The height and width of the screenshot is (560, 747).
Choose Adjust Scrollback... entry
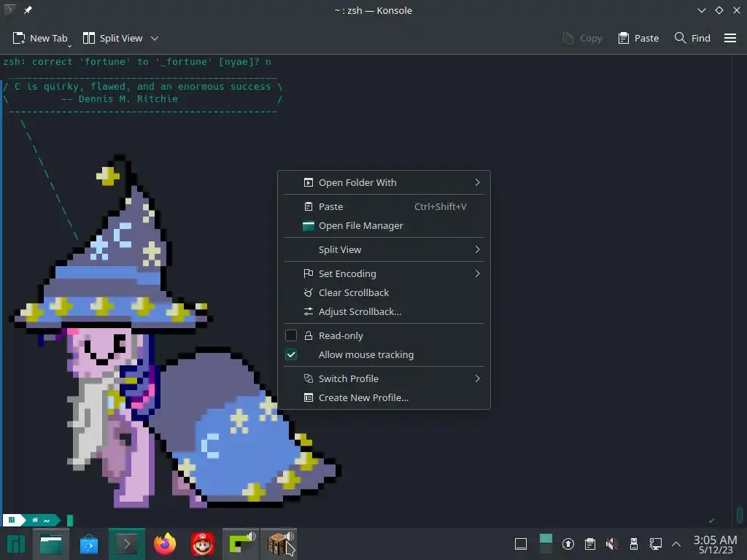(384, 312)
